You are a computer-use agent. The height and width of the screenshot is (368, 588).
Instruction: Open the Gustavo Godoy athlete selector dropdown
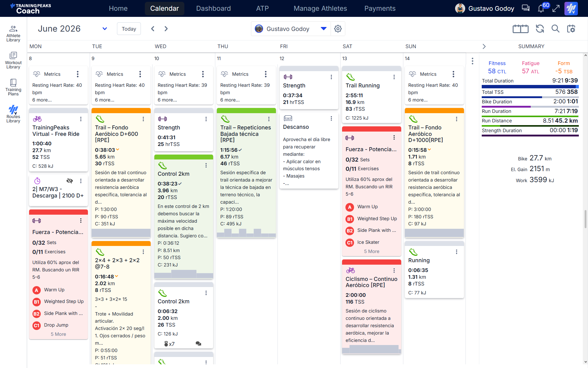[x=323, y=29]
